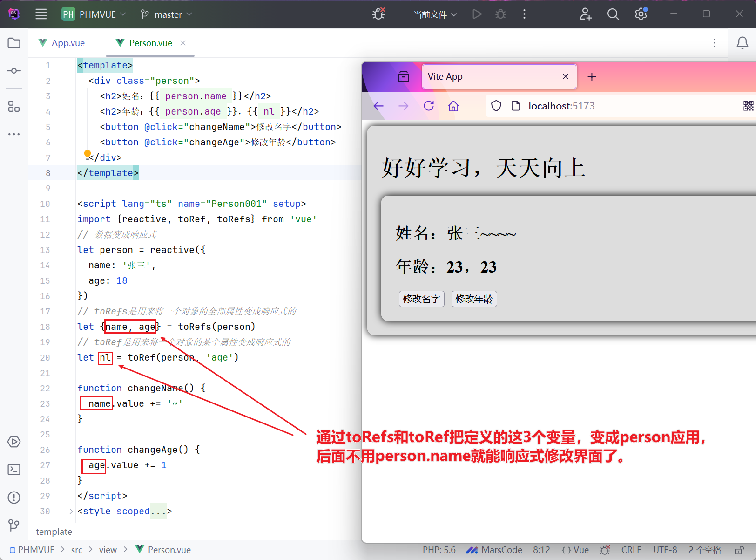Open the more actions menu in title bar
Screen dimensions: 756x560
point(524,14)
